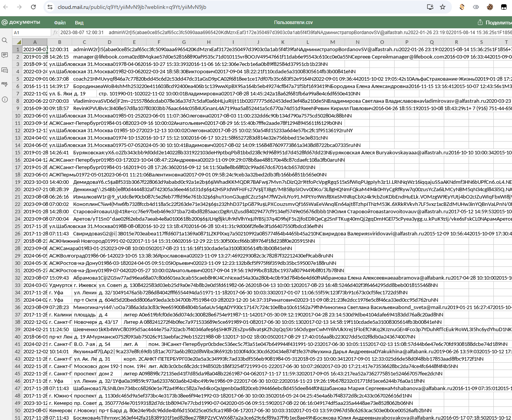Click the browser address bar URL
Viewport: 512px width, 420px height.
(x=132, y=7)
